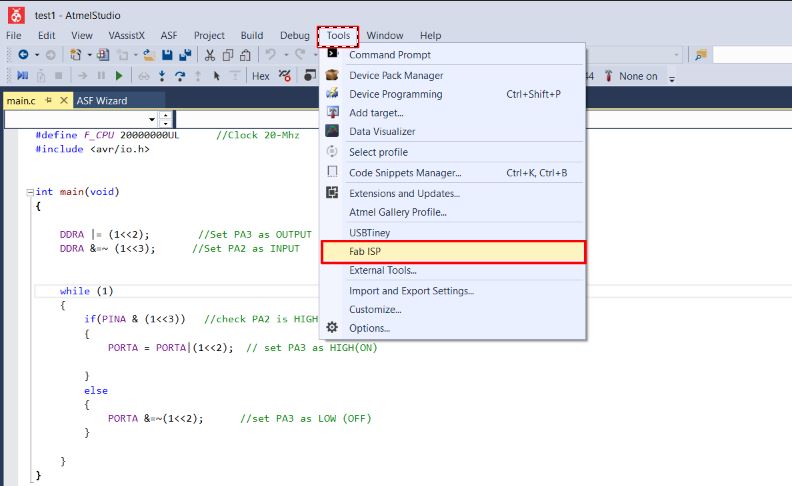Close the open Tools menu

coord(338,35)
